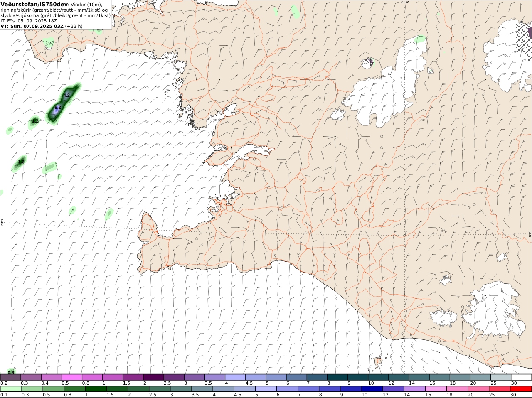This screenshot has width=532, height=398.
Task: Select the 0.4 label under the snow legend
Action: 45,383
